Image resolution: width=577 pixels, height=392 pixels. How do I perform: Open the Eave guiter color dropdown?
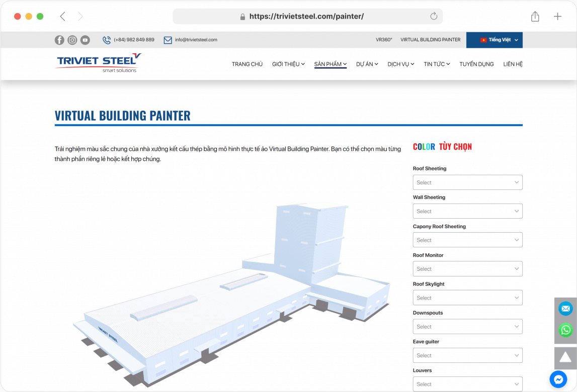[467, 355]
